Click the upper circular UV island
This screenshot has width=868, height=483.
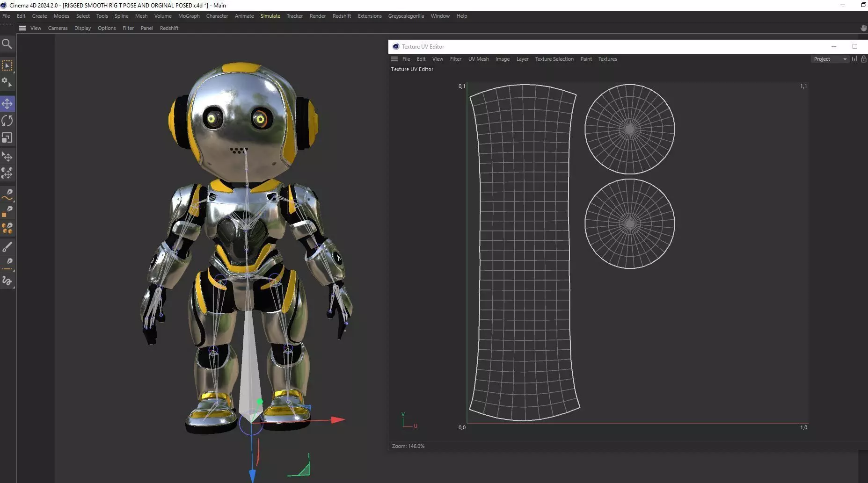pyautogui.click(x=630, y=129)
